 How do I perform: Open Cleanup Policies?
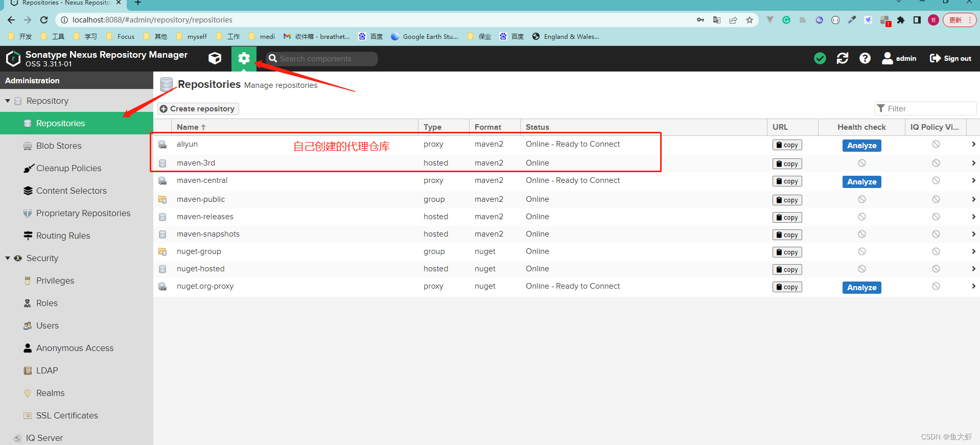68,168
